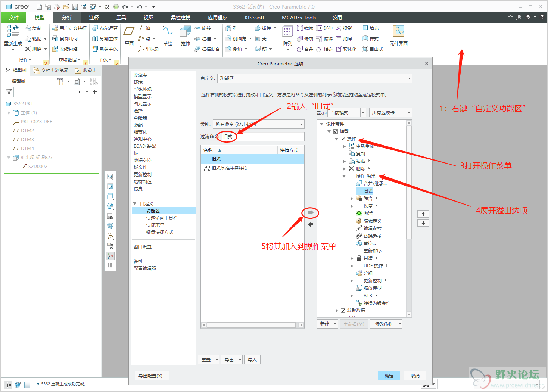The width and height of the screenshot is (548, 392).
Task: Select the 壳 (Shell) tool
Action: pyautogui.click(x=261, y=39)
